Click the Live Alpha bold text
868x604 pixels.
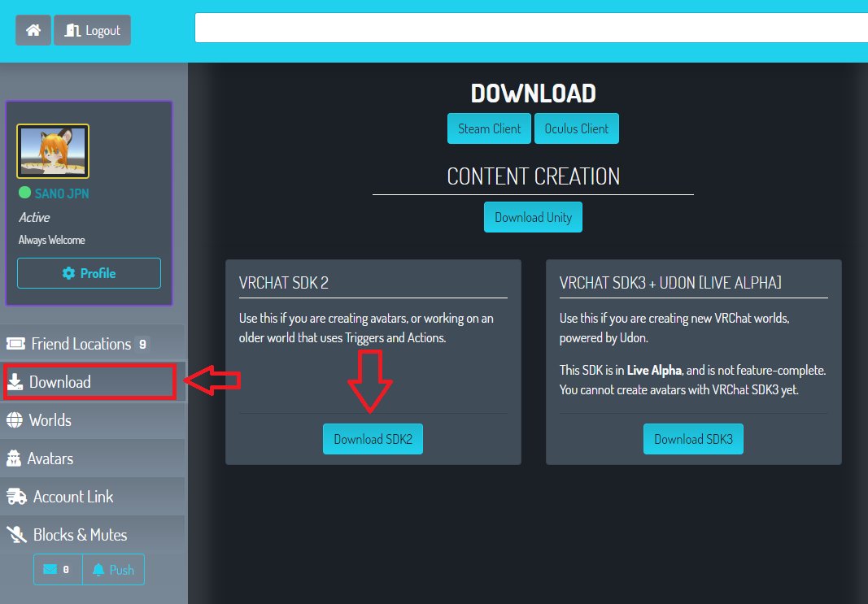(654, 370)
